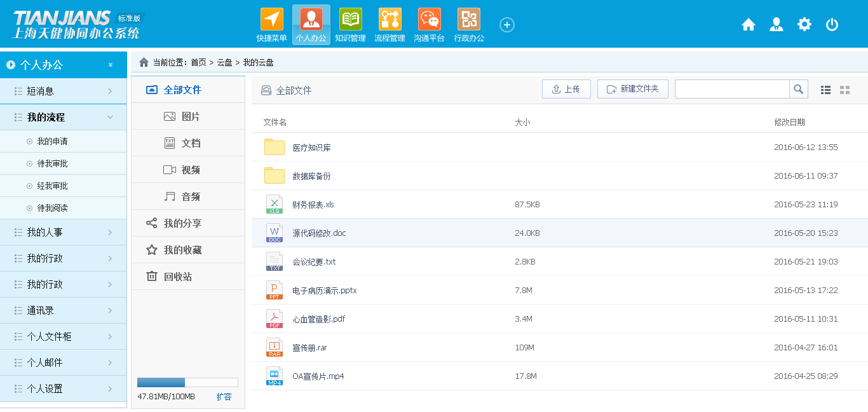This screenshot has width=868, height=412.
Task: Select 待我审批 in my workflow
Action: tap(52, 163)
